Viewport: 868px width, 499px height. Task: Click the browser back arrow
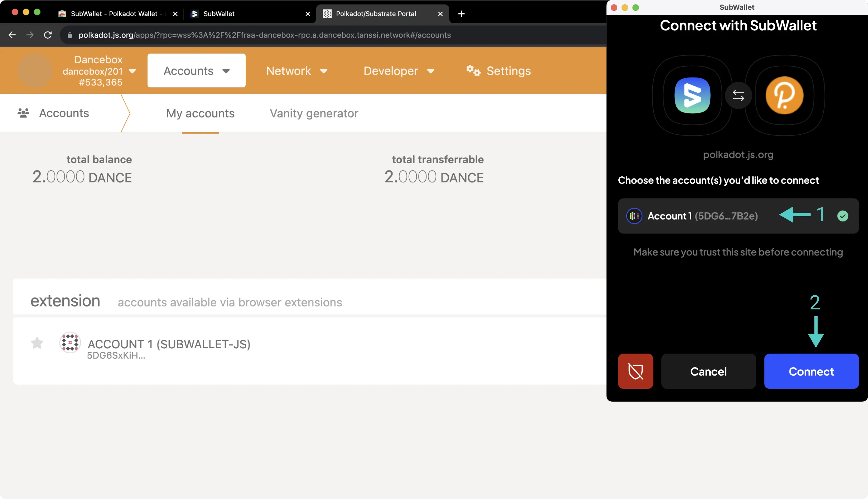tap(12, 35)
